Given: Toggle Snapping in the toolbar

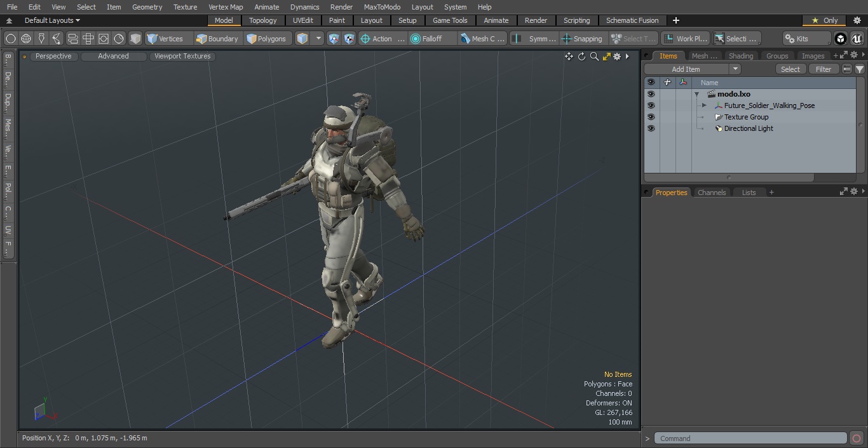Looking at the screenshot, I should pyautogui.click(x=581, y=39).
